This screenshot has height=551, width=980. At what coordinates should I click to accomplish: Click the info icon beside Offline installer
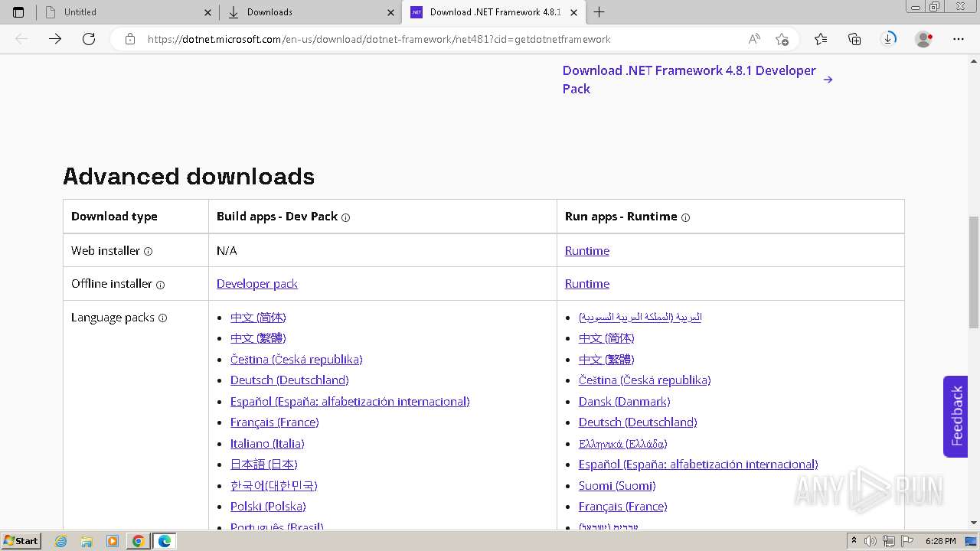tap(161, 285)
